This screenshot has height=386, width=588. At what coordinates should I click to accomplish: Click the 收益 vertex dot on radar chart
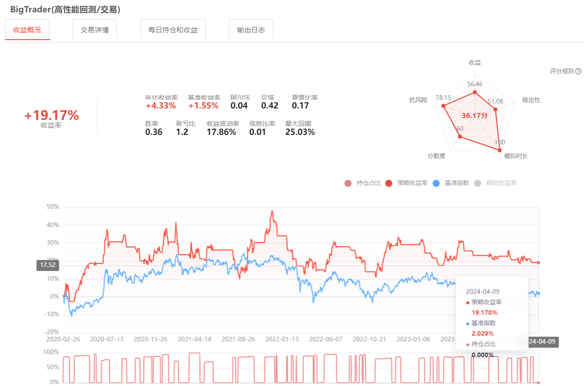point(475,92)
